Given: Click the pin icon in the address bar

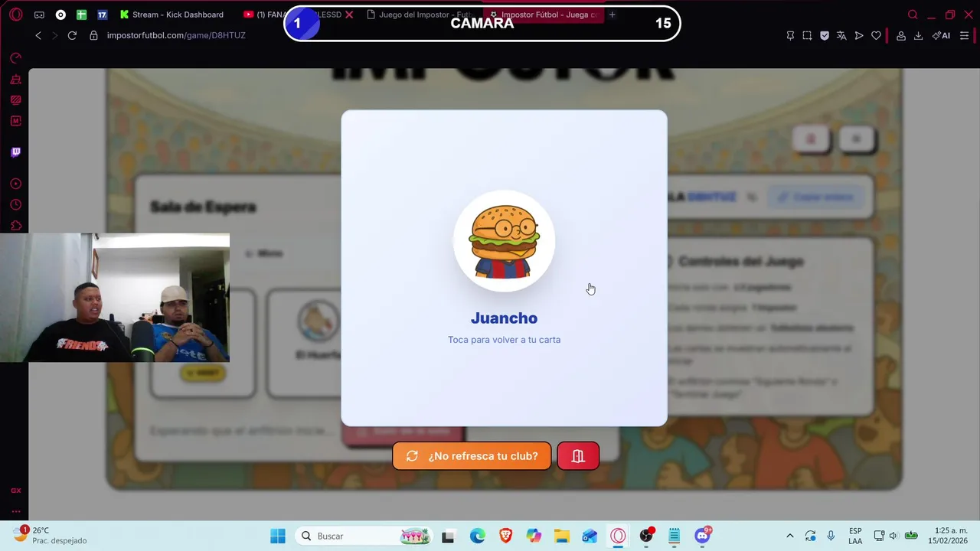Looking at the screenshot, I should pyautogui.click(x=790, y=35).
